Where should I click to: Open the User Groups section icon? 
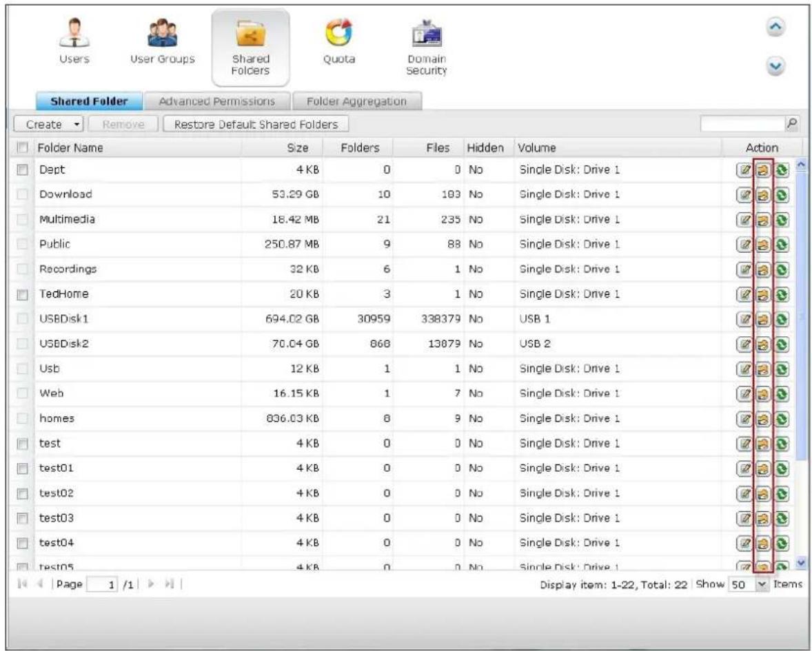point(162,41)
